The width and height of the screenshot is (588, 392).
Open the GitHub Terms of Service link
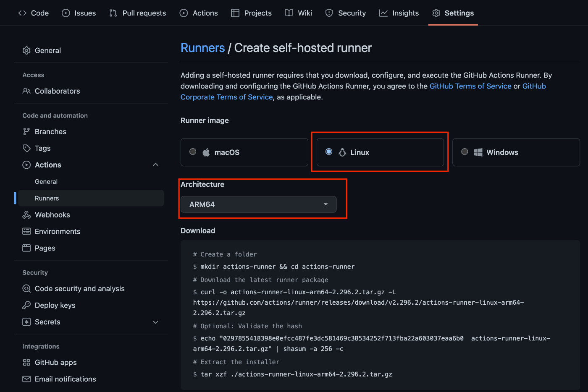click(470, 86)
